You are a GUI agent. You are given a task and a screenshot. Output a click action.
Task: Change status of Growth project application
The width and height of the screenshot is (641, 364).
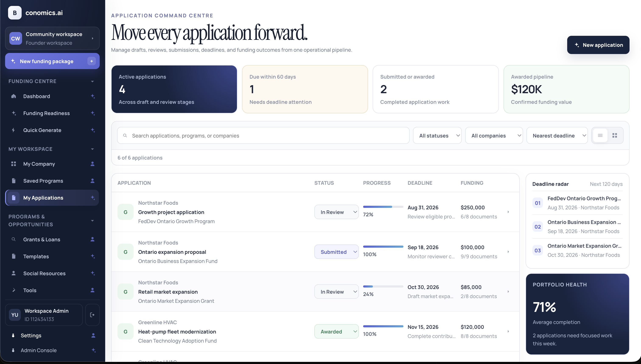coord(336,212)
